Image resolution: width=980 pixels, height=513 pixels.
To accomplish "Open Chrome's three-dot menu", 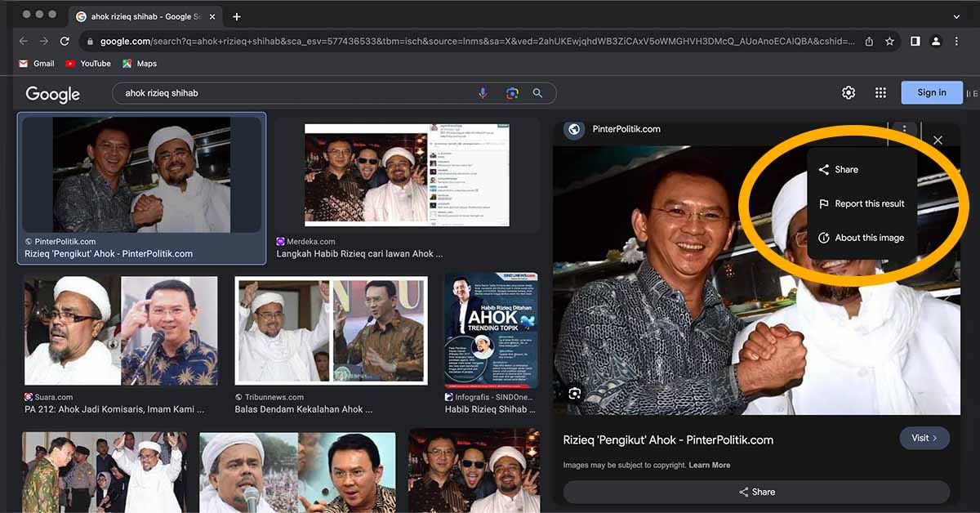I will click(956, 40).
